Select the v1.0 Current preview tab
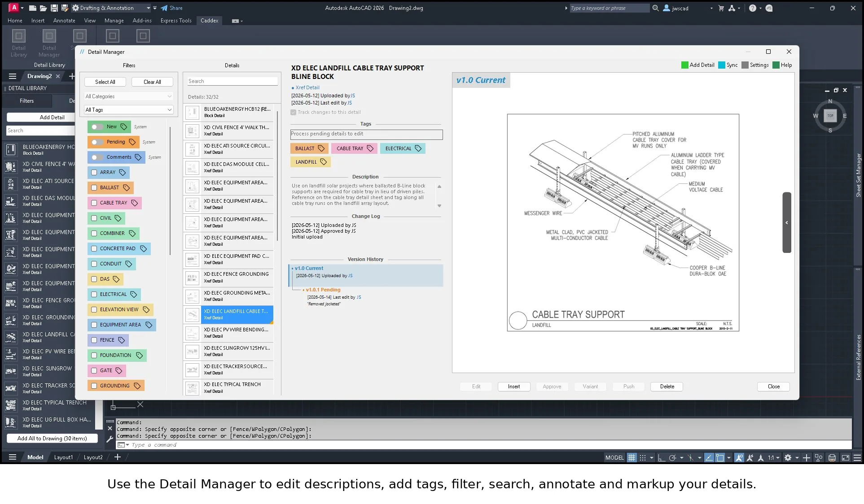Image resolution: width=864 pixels, height=504 pixels. 481,80
